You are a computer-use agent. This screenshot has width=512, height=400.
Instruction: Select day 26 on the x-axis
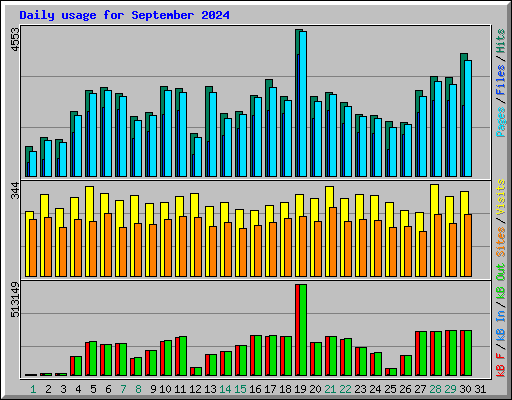click(x=405, y=389)
